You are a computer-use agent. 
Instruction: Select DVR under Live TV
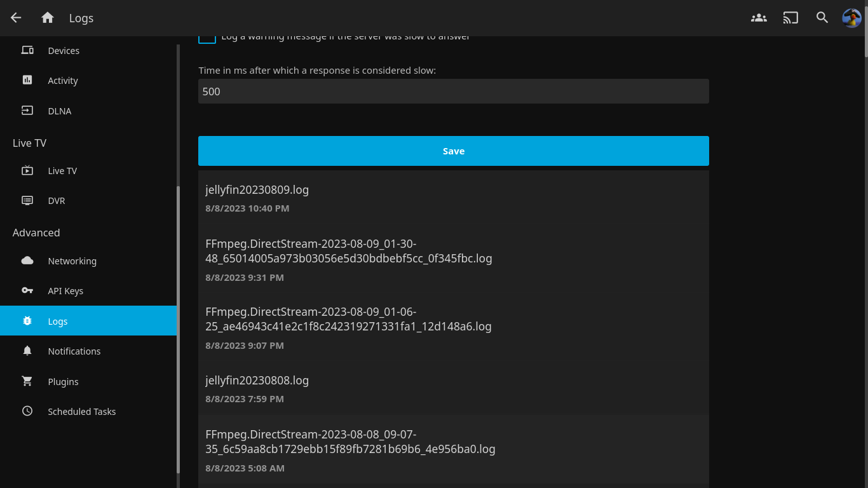57,201
